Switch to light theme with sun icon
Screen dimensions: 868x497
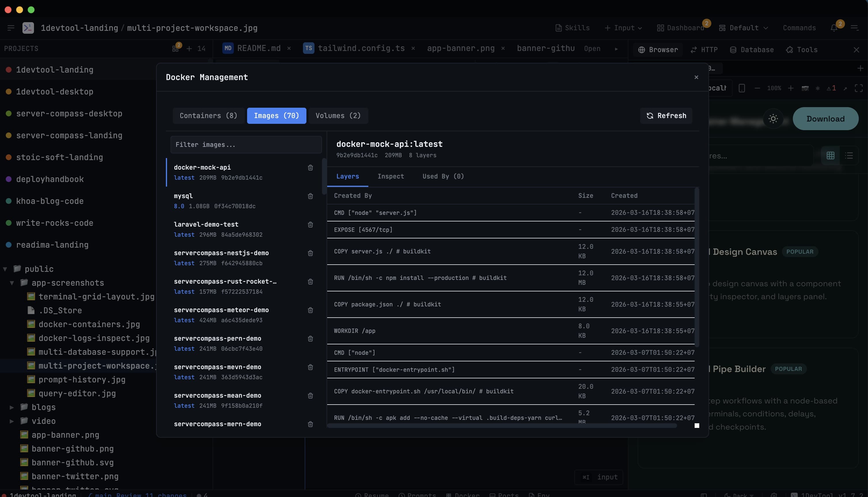(773, 119)
